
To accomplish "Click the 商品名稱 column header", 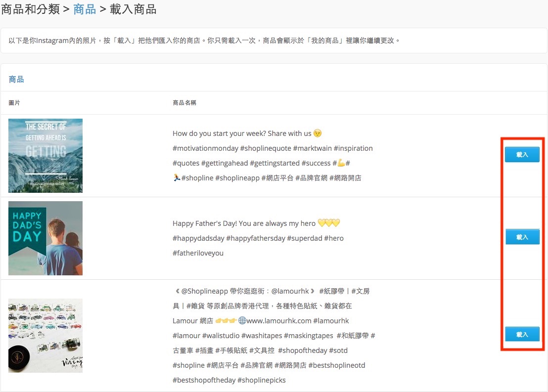I will coord(184,103).
